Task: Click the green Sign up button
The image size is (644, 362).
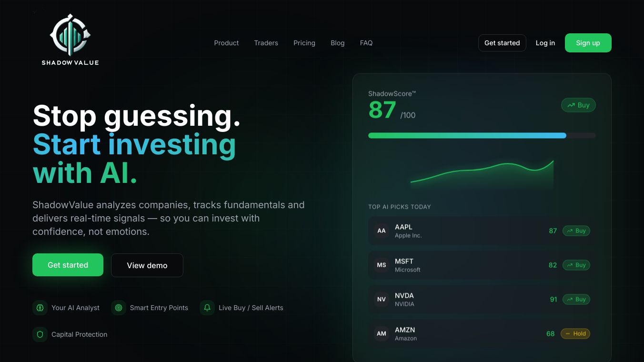Action: (588, 43)
